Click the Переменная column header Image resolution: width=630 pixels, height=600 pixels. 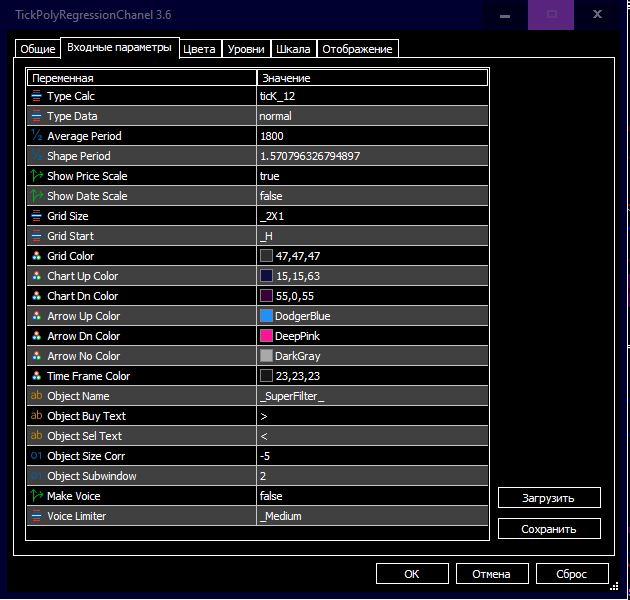tap(142, 78)
